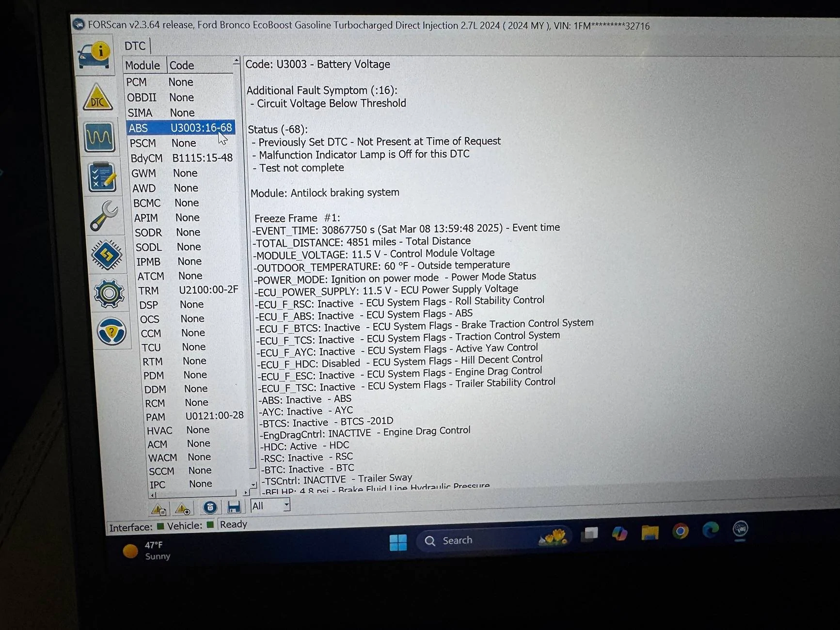The width and height of the screenshot is (840, 630).
Task: Open the oscilloscope waveform section
Action: tap(99, 137)
